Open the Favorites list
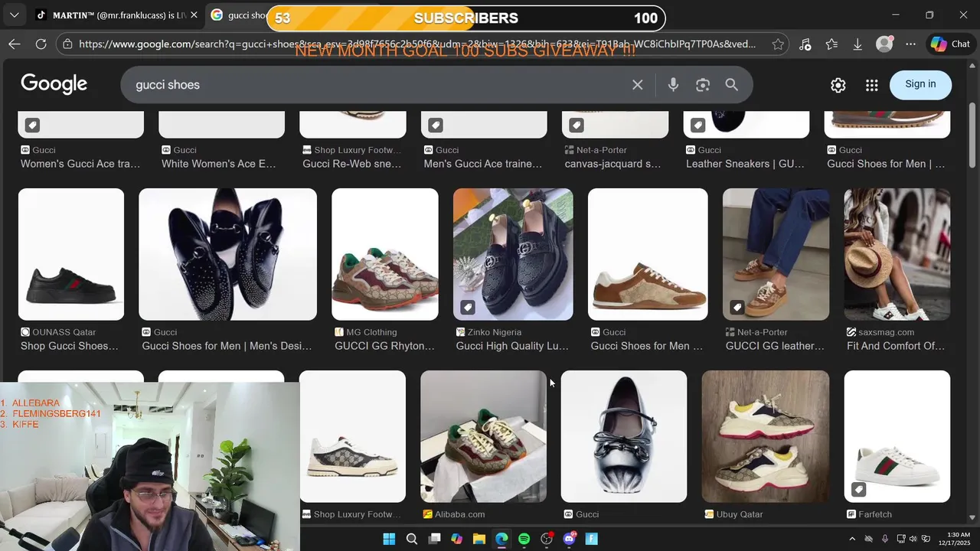980x551 pixels. click(x=831, y=44)
